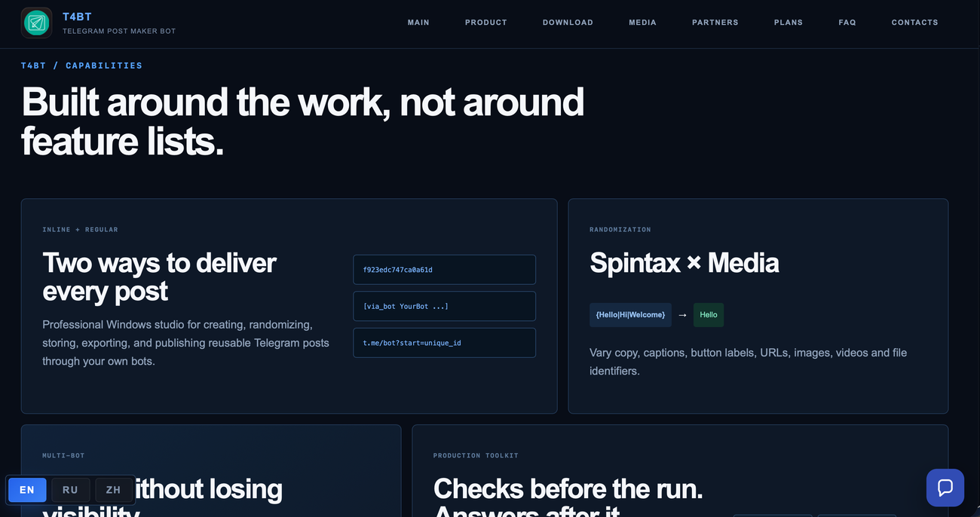
Task: Switch language to EN
Action: [27, 490]
